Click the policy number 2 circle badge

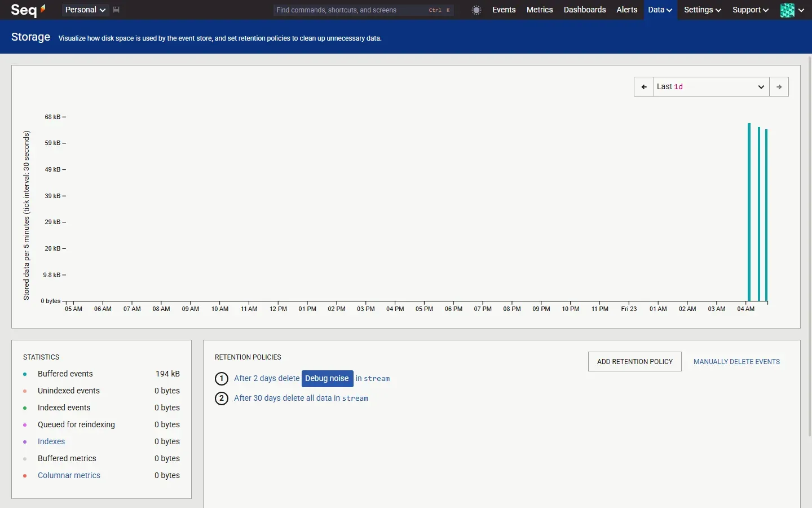(x=222, y=398)
